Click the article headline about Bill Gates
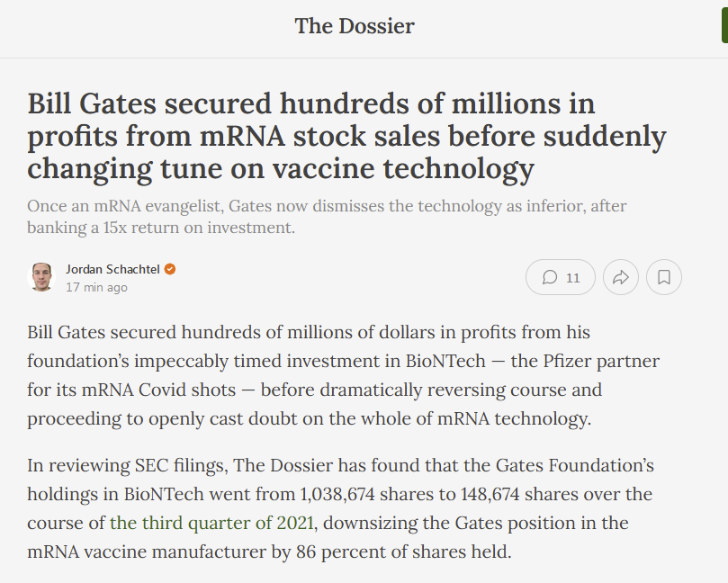Image resolution: width=728 pixels, height=583 pixels. (x=346, y=136)
